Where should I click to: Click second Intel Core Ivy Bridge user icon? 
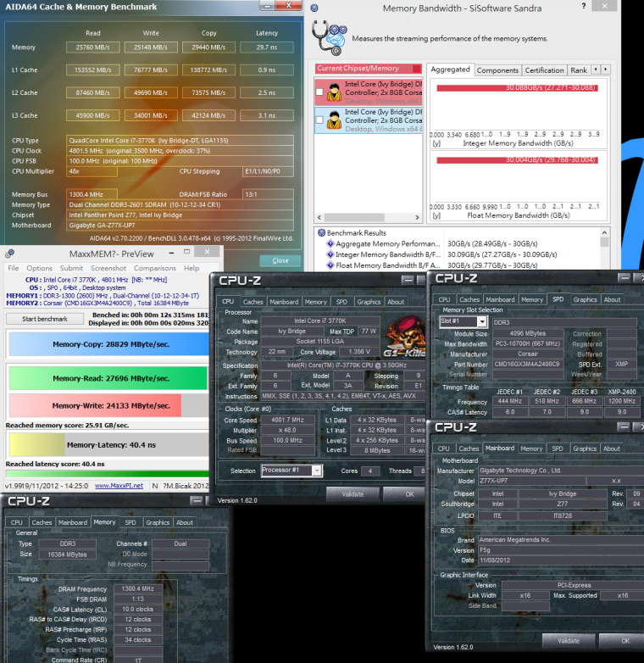click(334, 120)
